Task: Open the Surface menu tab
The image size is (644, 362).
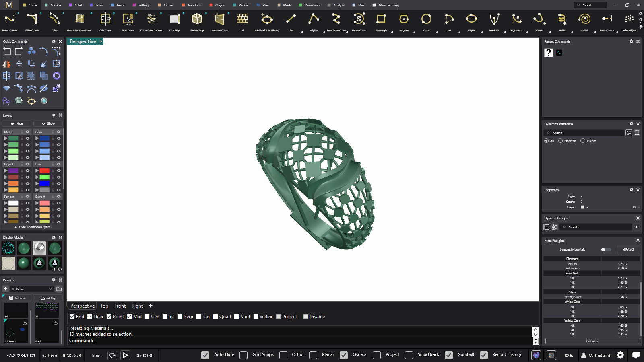Action: click(53, 5)
